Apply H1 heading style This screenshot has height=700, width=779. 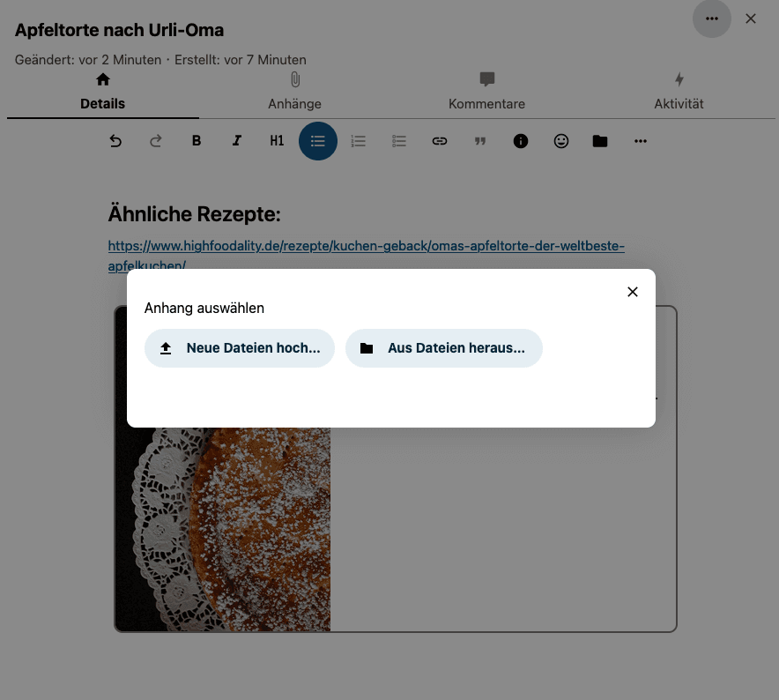pos(277,141)
